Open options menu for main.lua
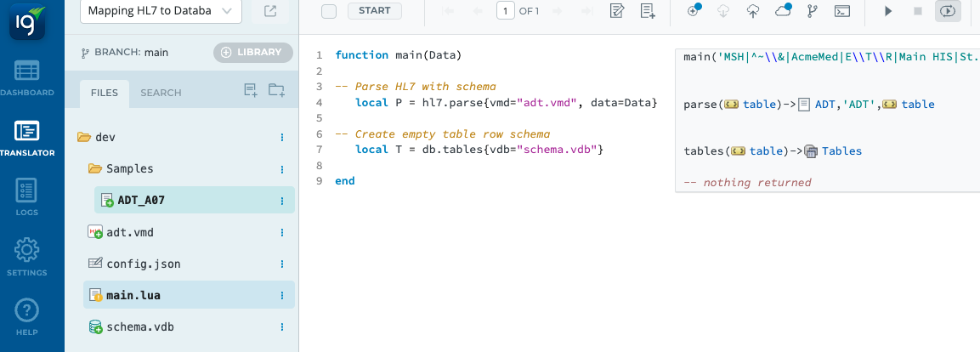980x352 pixels. click(x=281, y=295)
